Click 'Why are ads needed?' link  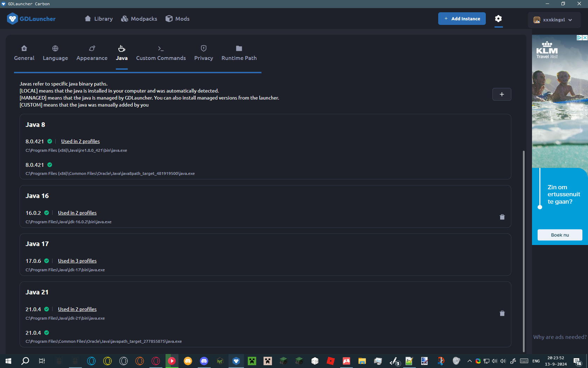(x=560, y=337)
